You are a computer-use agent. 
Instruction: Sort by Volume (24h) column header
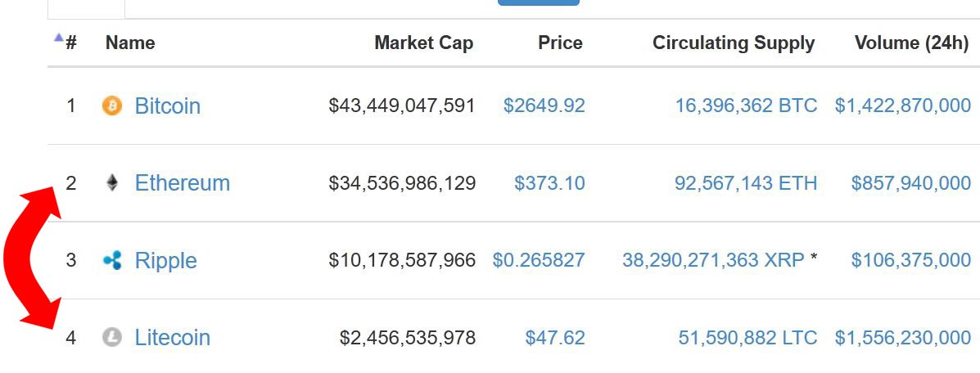(912, 43)
